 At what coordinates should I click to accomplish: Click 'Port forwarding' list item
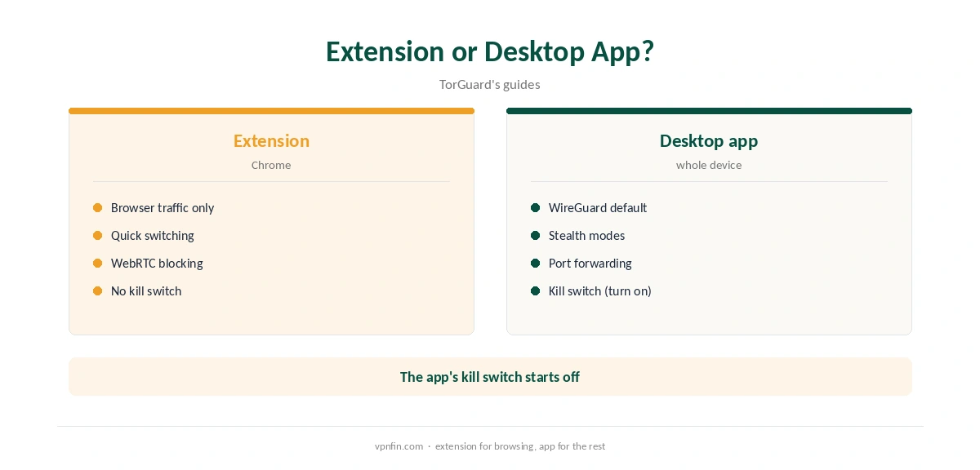click(590, 264)
